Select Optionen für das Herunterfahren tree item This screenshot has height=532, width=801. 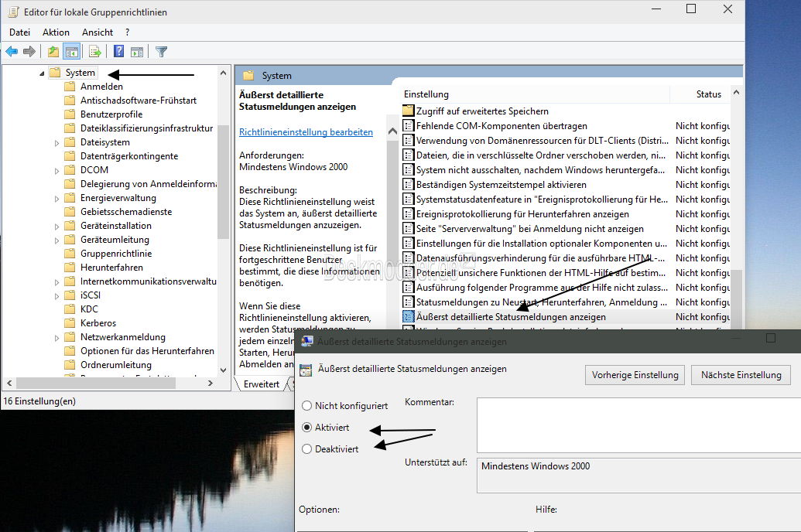point(147,351)
